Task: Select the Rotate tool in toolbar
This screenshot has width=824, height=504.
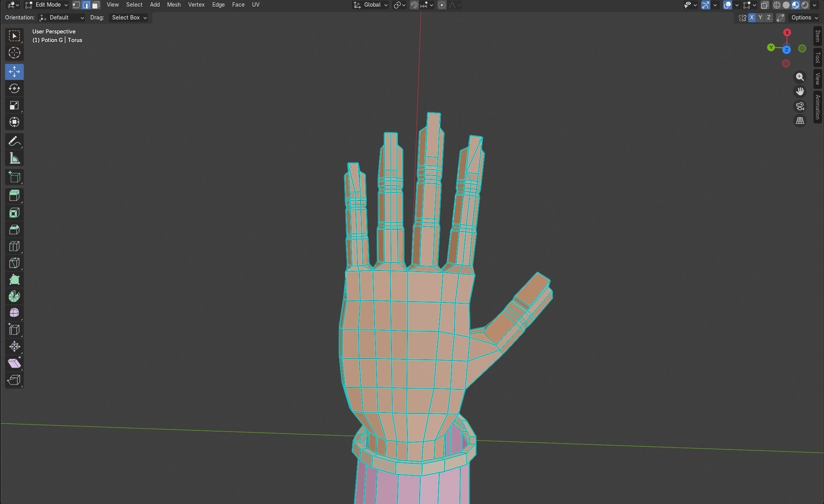Action: [14, 89]
